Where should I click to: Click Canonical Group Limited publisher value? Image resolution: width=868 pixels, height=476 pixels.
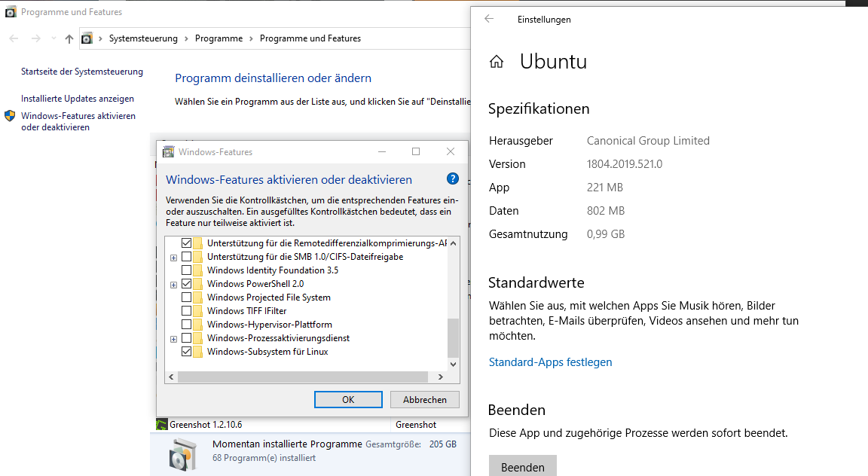coord(648,141)
